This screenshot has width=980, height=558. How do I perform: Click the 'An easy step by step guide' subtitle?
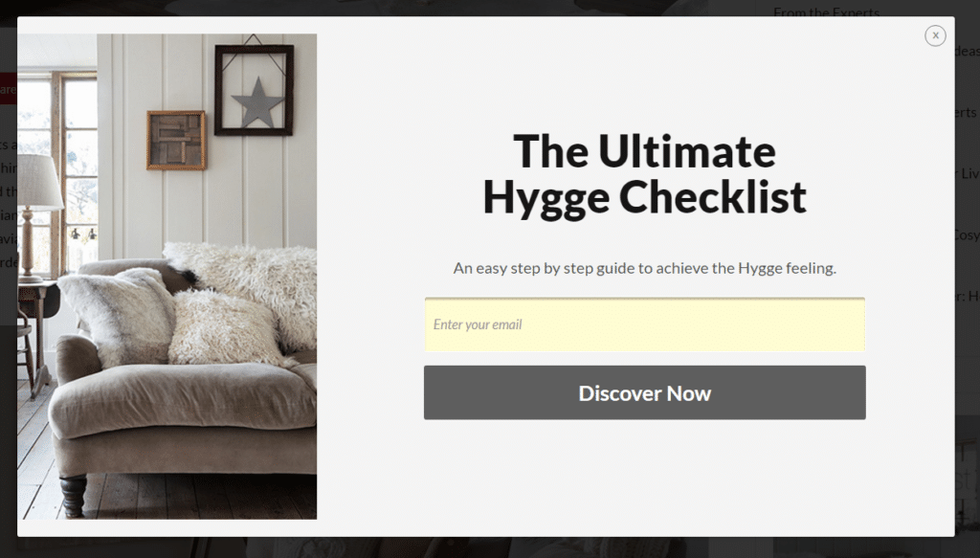click(644, 268)
